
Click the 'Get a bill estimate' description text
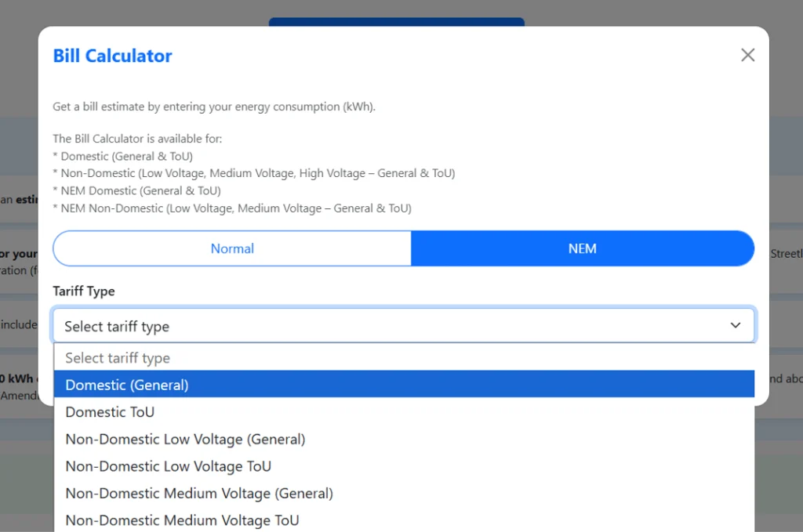pos(214,107)
